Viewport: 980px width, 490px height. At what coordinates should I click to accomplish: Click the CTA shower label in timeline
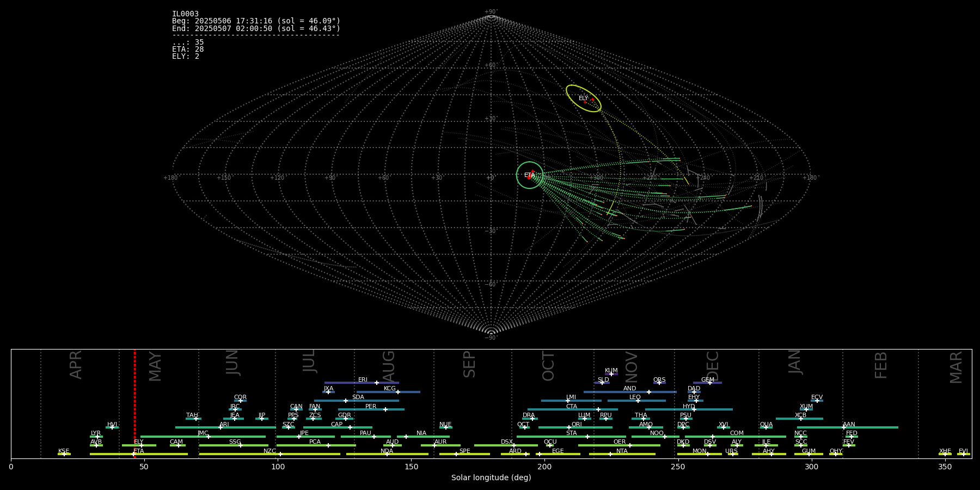tap(572, 407)
